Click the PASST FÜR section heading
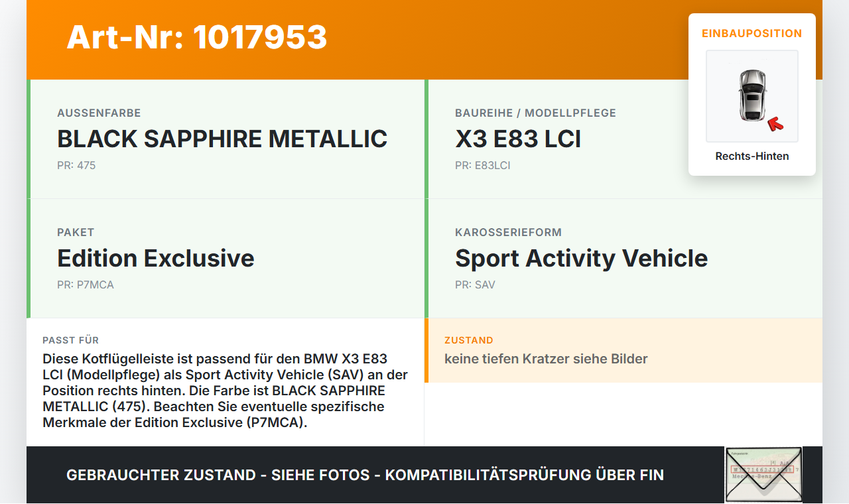The image size is (849, 504). coord(71,340)
